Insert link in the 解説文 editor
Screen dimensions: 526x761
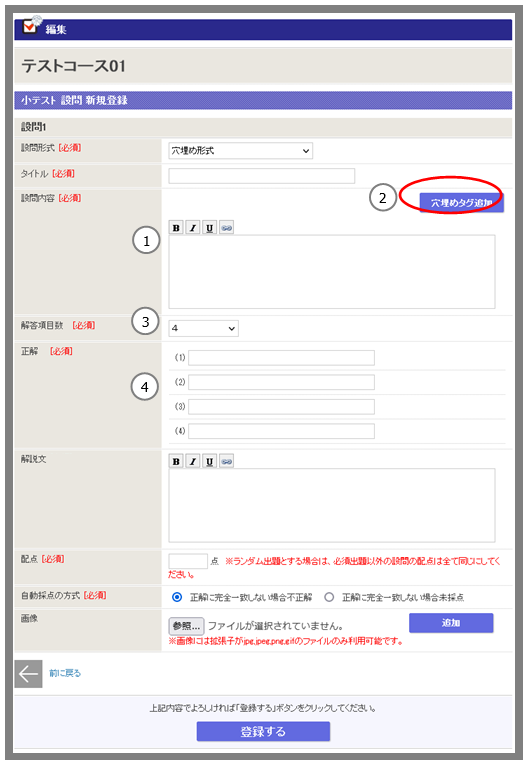pos(226,461)
